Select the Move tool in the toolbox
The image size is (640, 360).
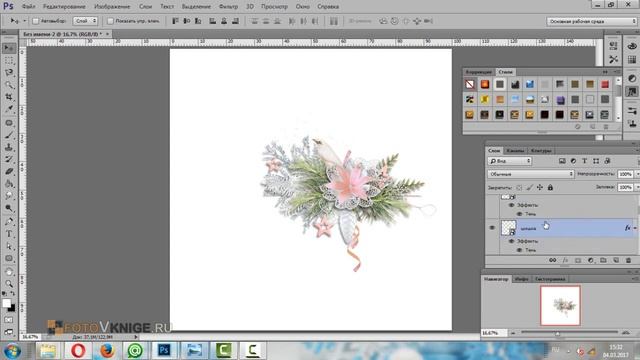(x=9, y=48)
